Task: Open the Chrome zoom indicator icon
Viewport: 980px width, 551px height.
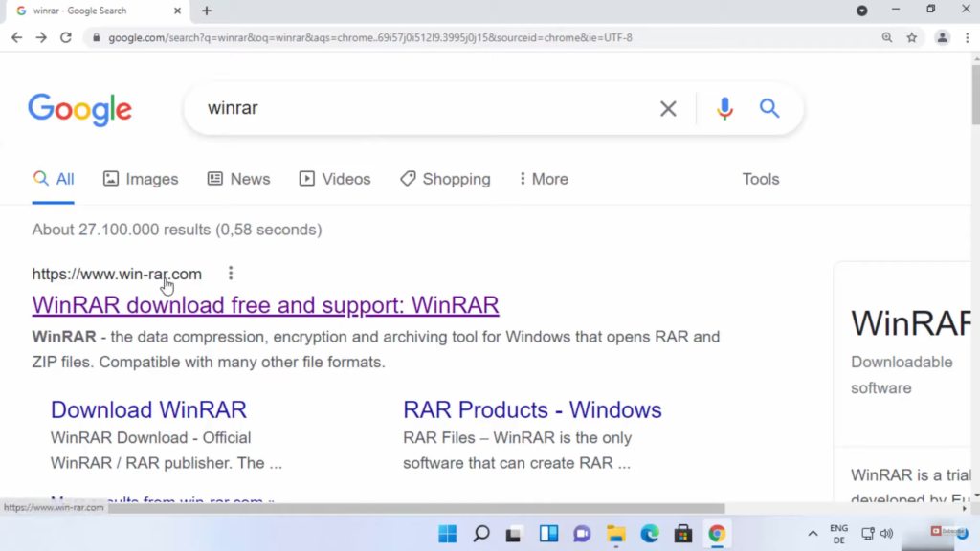Action: [887, 37]
